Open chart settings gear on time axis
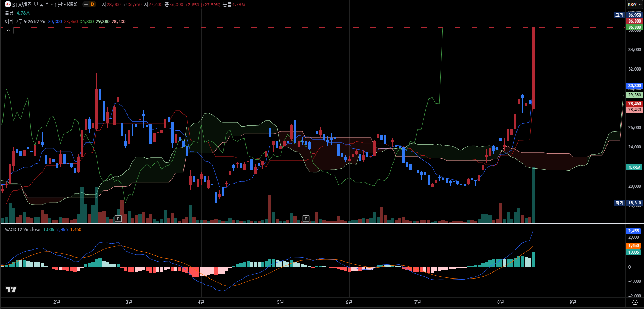 635,302
